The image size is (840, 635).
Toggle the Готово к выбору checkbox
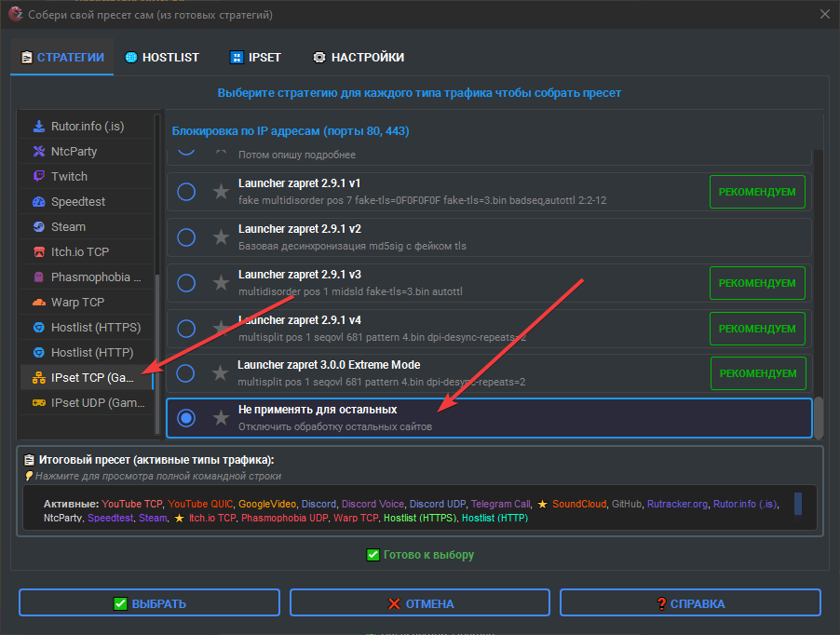tap(373, 555)
